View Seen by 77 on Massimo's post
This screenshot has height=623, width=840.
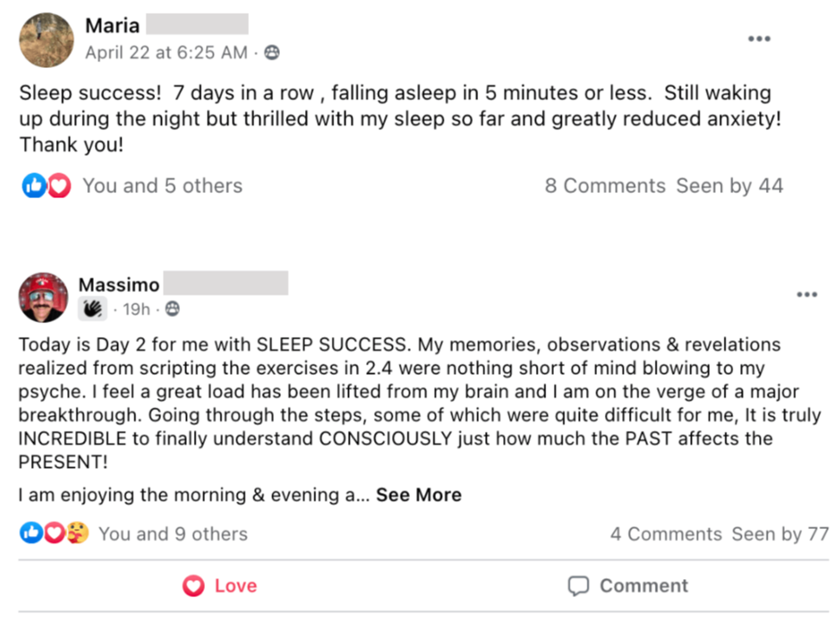pos(780,534)
